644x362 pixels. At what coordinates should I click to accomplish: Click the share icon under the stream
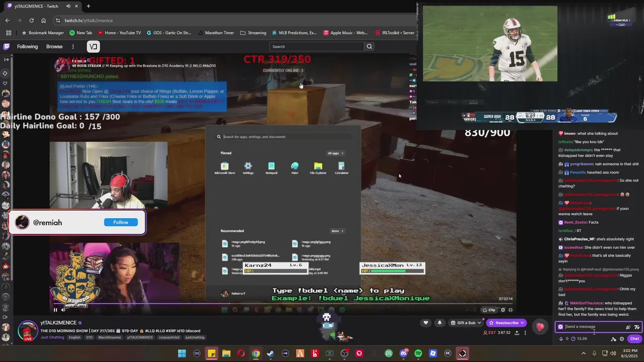[x=517, y=333]
